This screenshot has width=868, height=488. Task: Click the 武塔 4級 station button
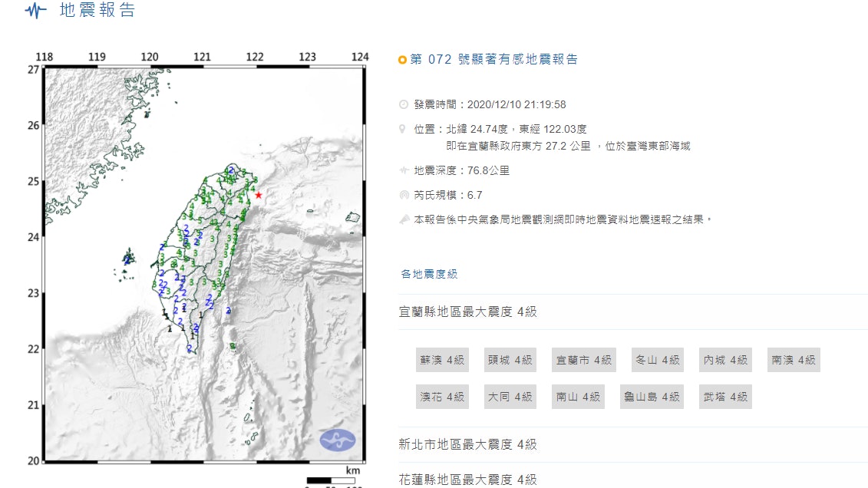coord(724,397)
